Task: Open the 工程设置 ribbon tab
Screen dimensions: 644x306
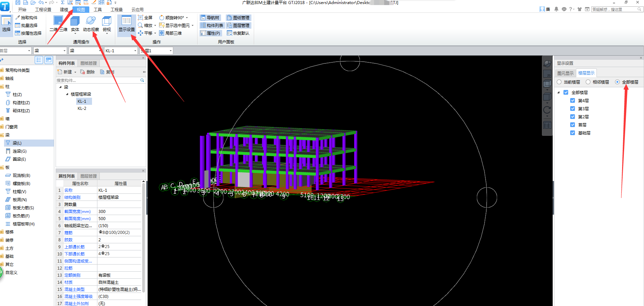Action: (43, 9)
